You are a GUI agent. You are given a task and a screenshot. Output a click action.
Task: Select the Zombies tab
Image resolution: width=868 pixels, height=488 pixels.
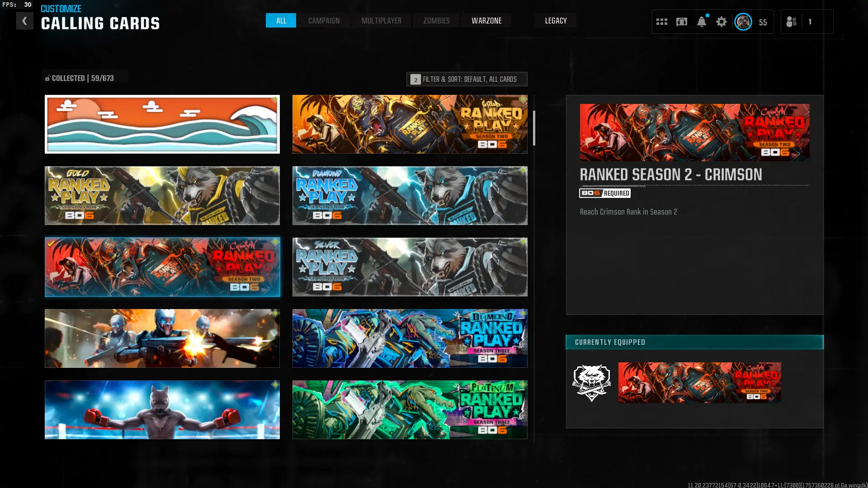pos(436,21)
